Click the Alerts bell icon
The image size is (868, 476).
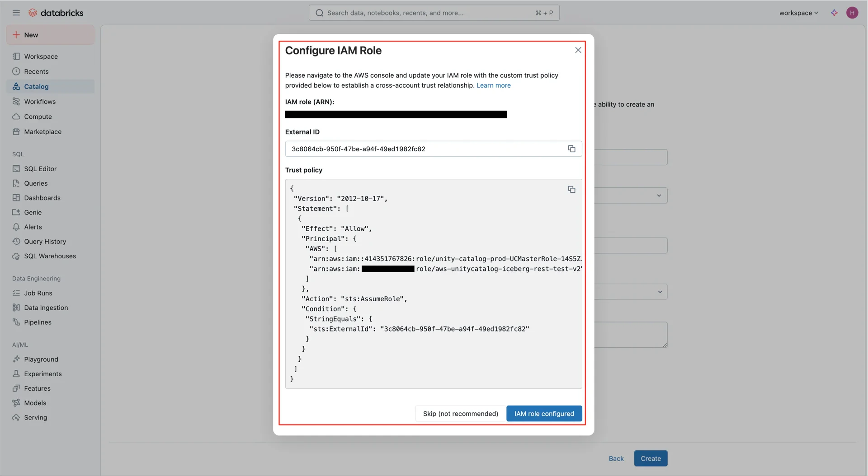(x=16, y=227)
